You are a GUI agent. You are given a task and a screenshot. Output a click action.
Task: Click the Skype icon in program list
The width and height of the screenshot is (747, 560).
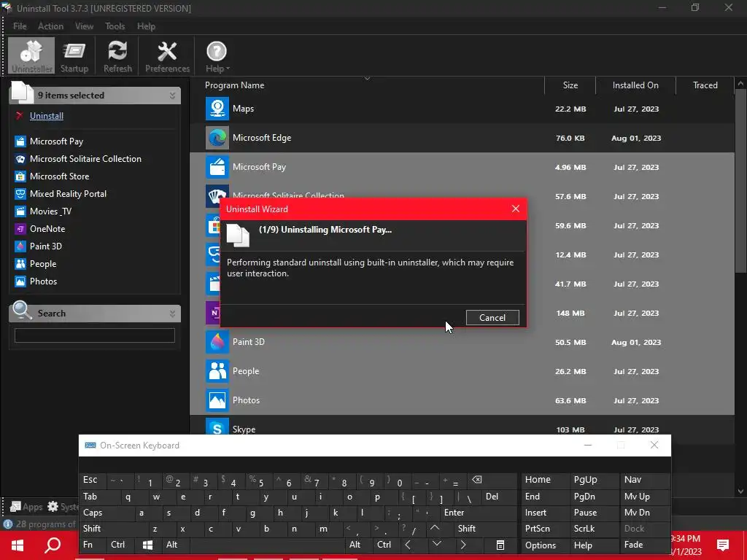tap(217, 427)
